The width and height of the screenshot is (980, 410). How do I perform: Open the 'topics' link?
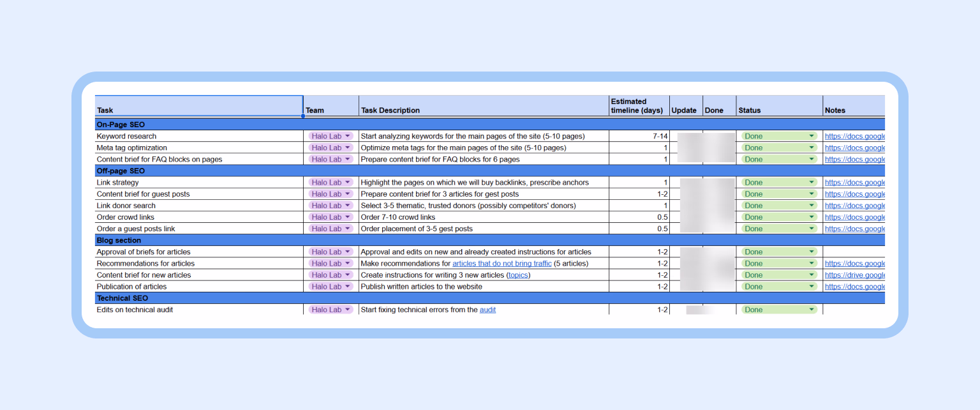pyautogui.click(x=519, y=275)
